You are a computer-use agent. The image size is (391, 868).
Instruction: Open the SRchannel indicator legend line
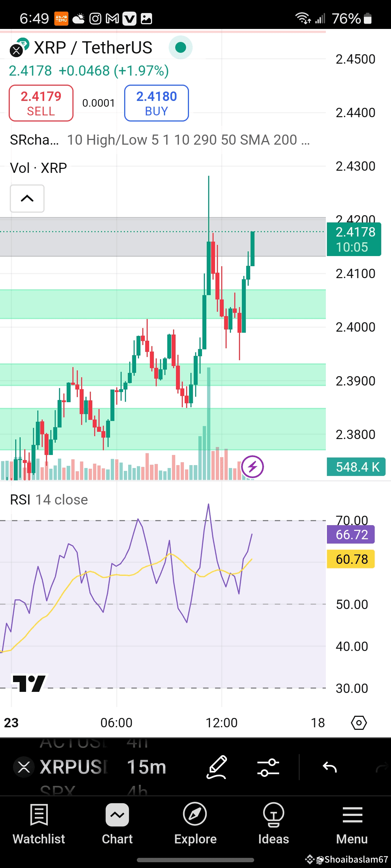click(x=160, y=140)
